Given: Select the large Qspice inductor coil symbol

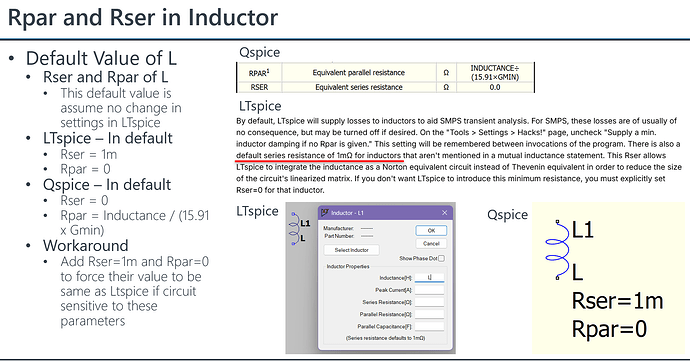Looking at the screenshot, I should click(558, 250).
